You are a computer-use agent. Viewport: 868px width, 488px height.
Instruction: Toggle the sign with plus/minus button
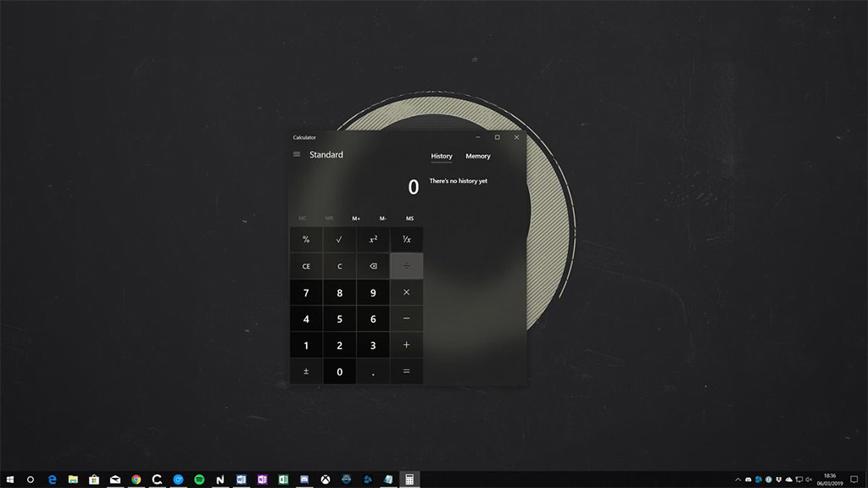[306, 371]
